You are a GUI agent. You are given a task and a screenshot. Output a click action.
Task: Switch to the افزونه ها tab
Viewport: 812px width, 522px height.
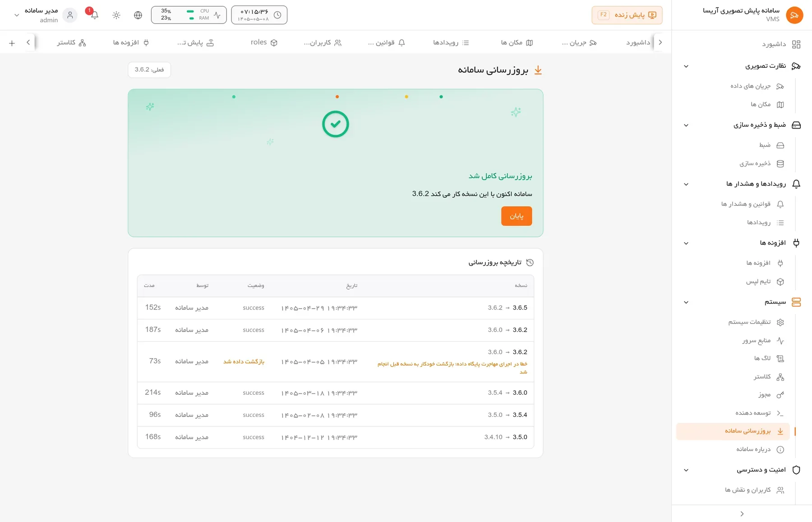(131, 42)
